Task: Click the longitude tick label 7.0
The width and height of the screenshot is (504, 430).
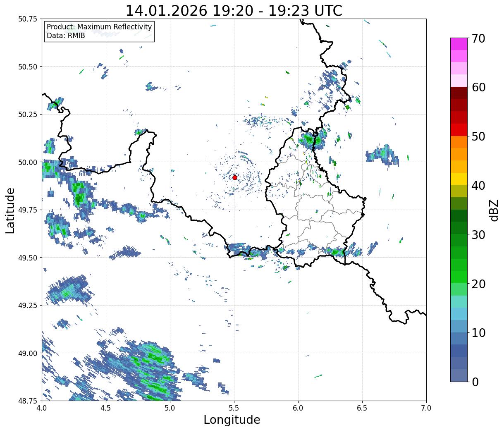Action: pos(426,408)
